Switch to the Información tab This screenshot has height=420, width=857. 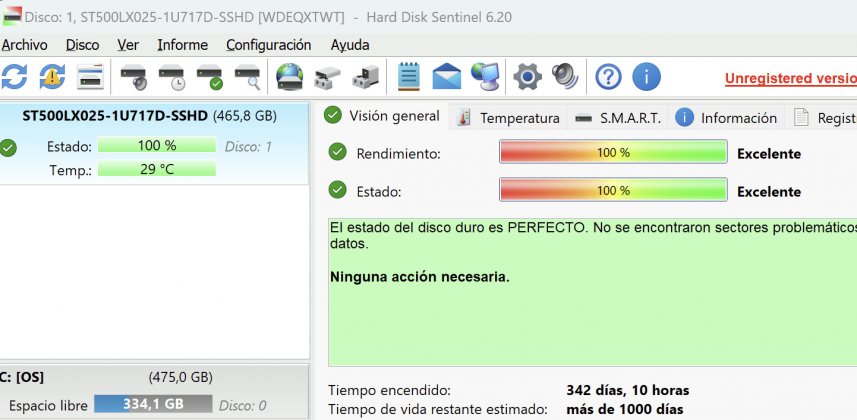coord(726,118)
